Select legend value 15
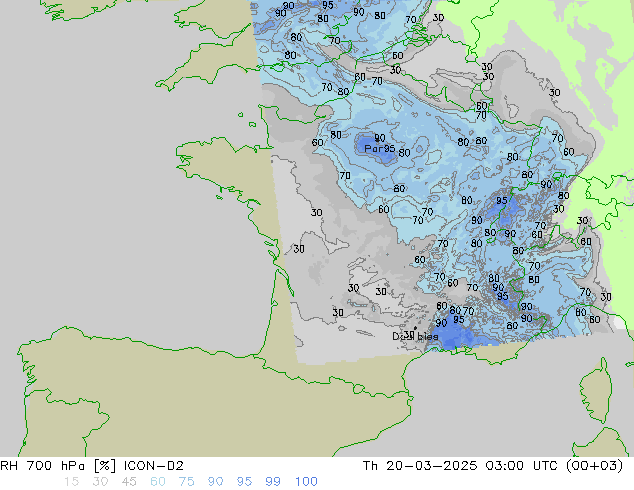The height and width of the screenshot is (490, 634). pyautogui.click(x=71, y=482)
